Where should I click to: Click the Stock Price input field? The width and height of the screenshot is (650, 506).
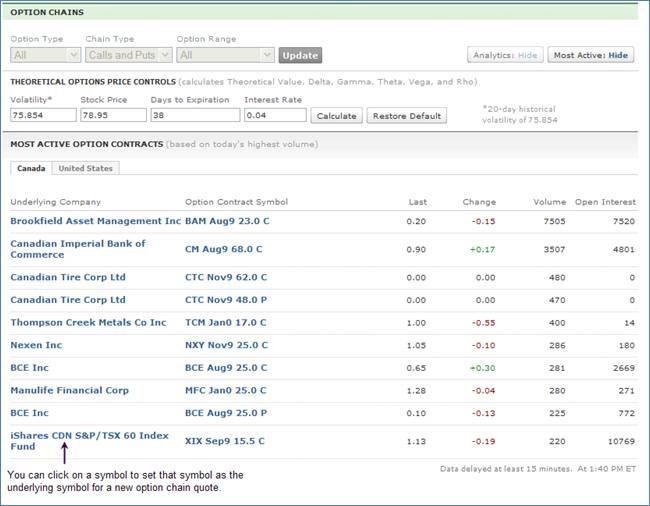click(114, 115)
